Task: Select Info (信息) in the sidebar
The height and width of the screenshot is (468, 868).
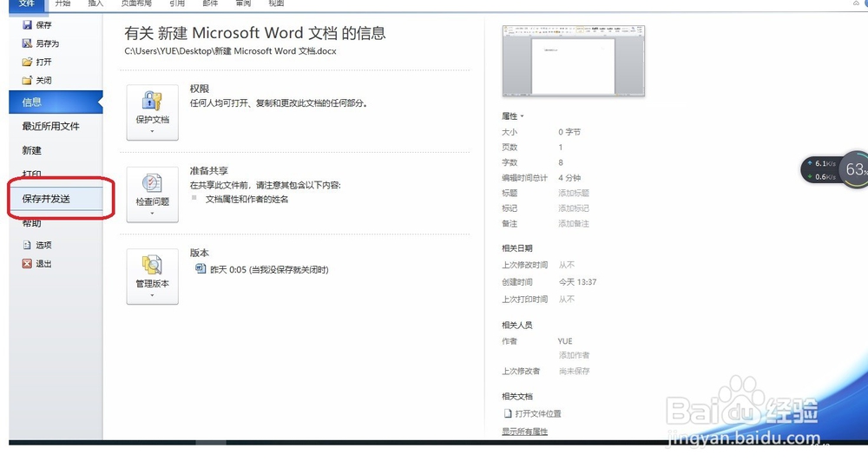Action: pos(56,102)
